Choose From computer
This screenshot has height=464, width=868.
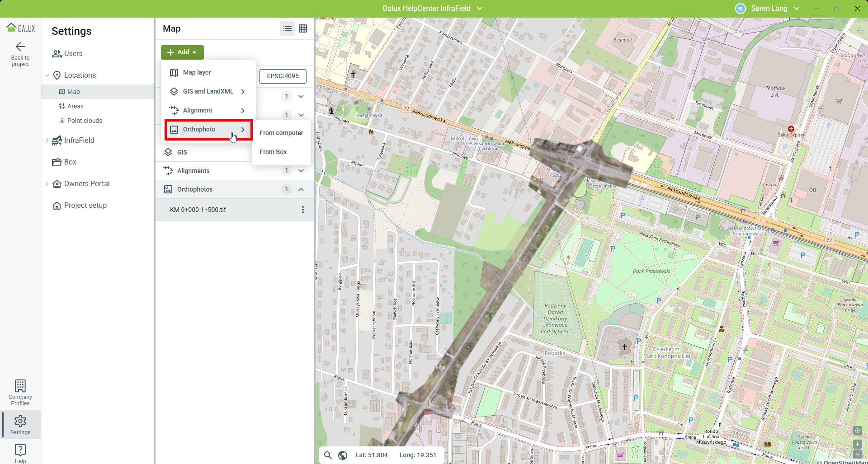pos(281,133)
